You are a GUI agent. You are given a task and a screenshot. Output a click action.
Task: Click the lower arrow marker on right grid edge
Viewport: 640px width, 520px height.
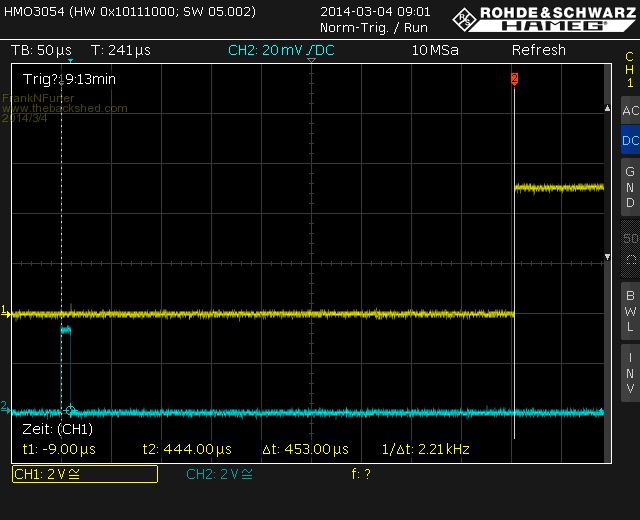[x=607, y=258]
